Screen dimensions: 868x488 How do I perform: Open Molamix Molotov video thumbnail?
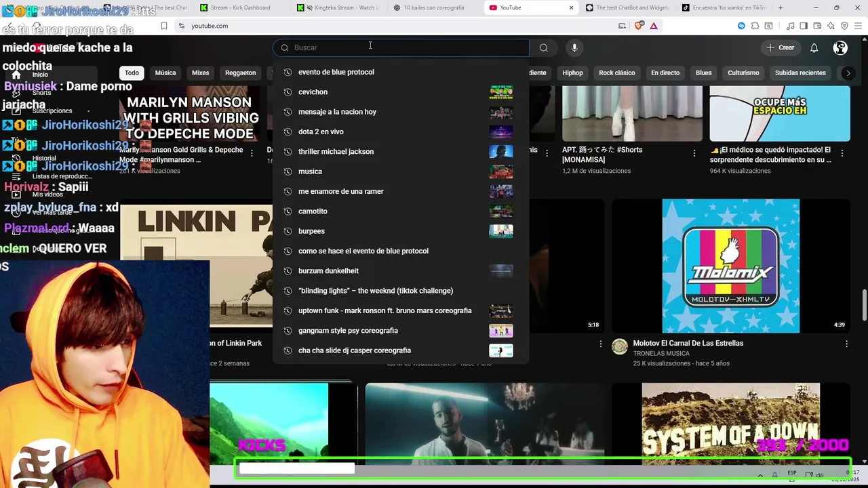click(x=731, y=266)
